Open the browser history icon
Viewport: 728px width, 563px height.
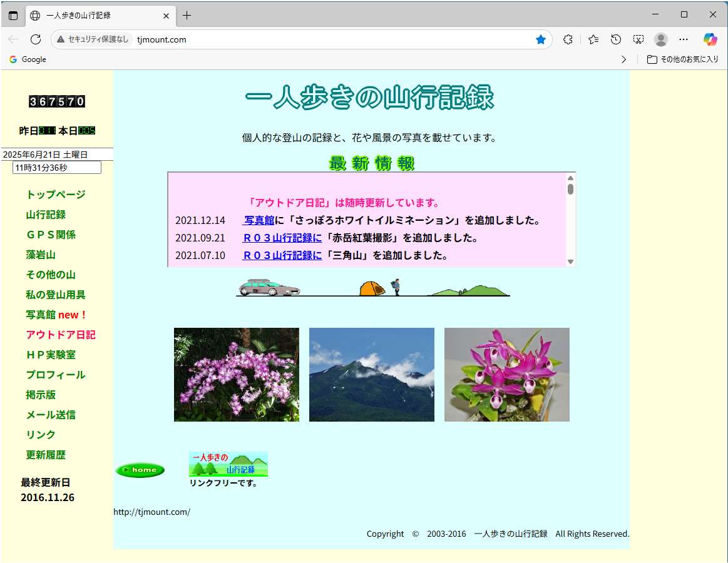616,39
